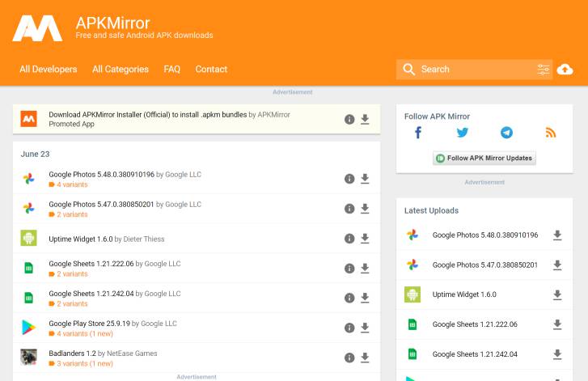Viewport: 588px width, 381px height.
Task: Open All Categories menu
Action: pos(121,70)
